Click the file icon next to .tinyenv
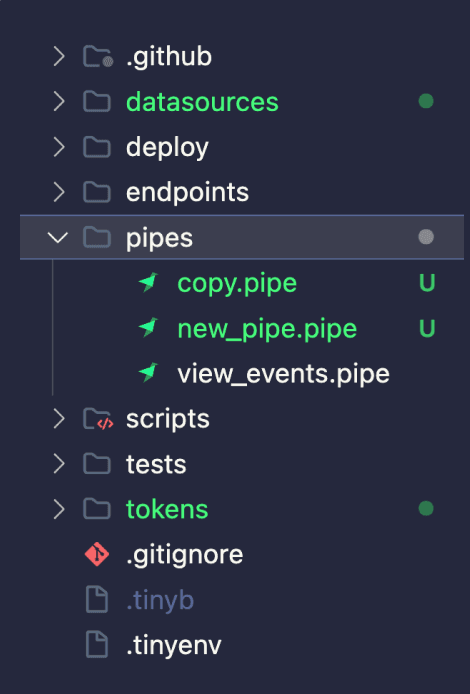 pyautogui.click(x=96, y=645)
